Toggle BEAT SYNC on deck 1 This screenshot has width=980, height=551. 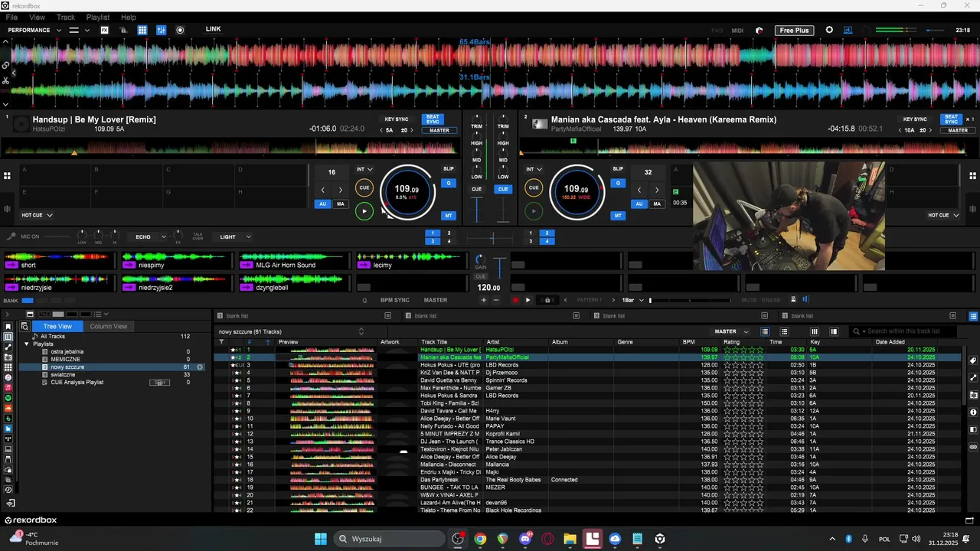pos(433,119)
